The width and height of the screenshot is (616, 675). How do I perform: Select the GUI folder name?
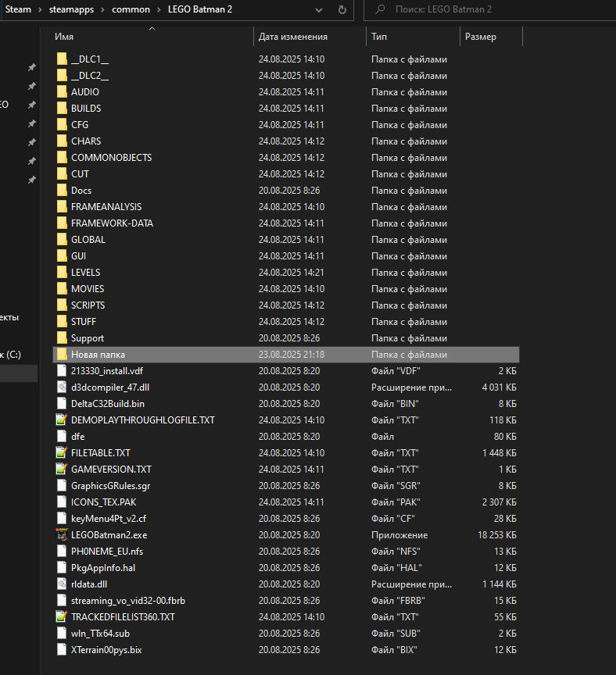click(x=78, y=256)
